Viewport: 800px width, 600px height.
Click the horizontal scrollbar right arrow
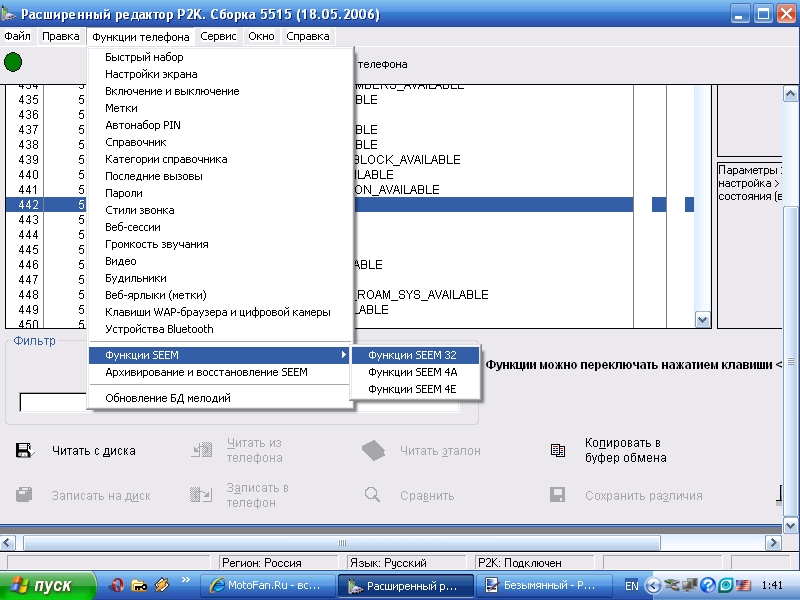click(774, 543)
